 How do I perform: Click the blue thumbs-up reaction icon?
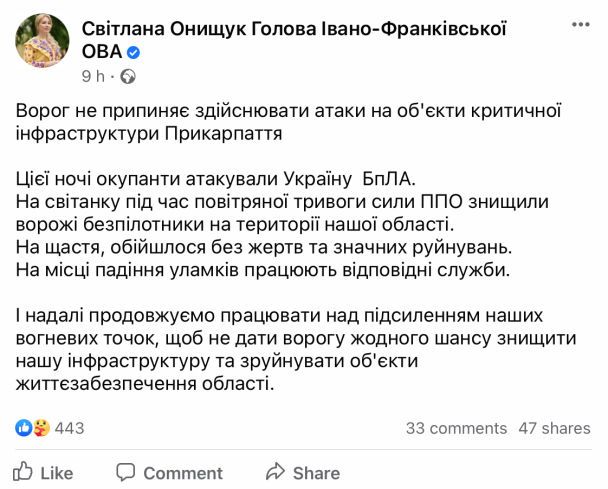pyautogui.click(x=24, y=428)
